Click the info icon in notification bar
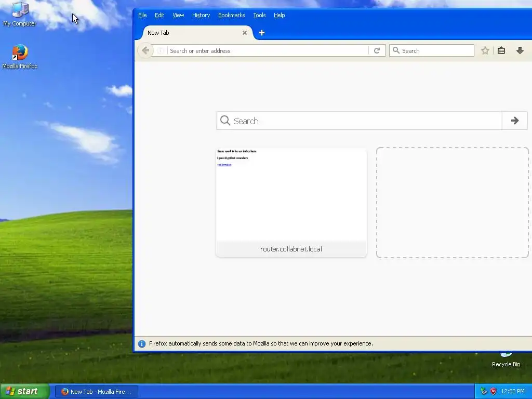Image resolution: width=532 pixels, height=399 pixels. tap(142, 344)
